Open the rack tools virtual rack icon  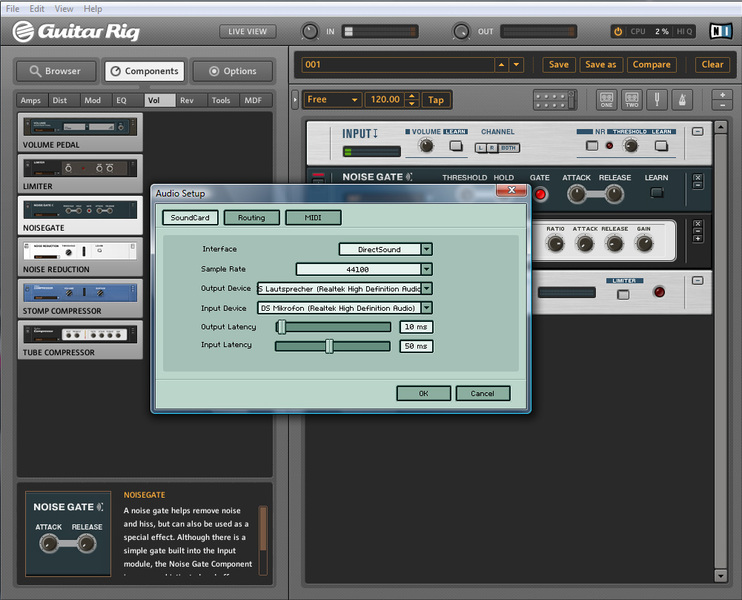(x=554, y=100)
